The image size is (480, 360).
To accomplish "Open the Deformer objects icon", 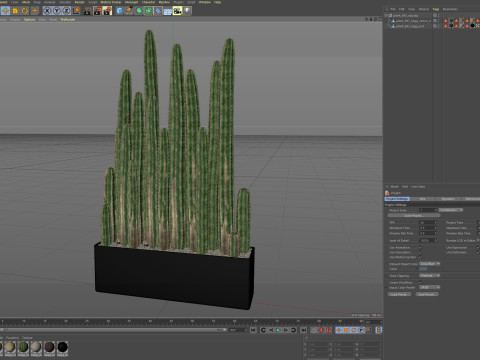I will tap(158, 11).
